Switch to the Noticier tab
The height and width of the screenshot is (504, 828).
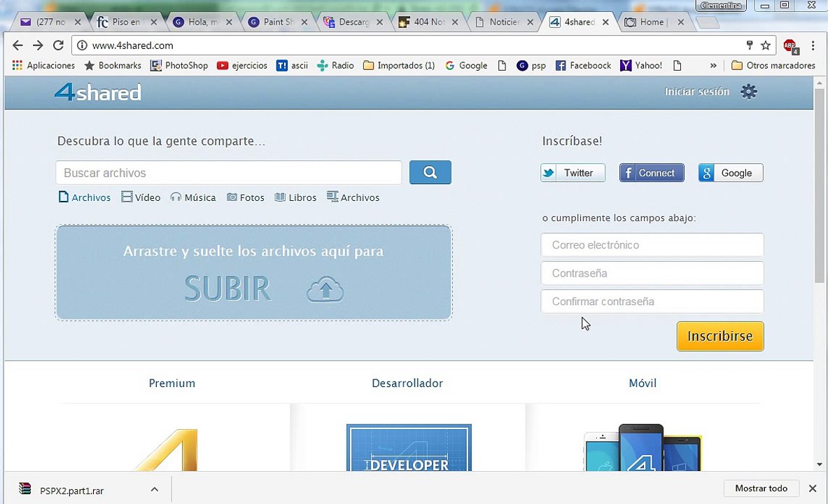[503, 22]
